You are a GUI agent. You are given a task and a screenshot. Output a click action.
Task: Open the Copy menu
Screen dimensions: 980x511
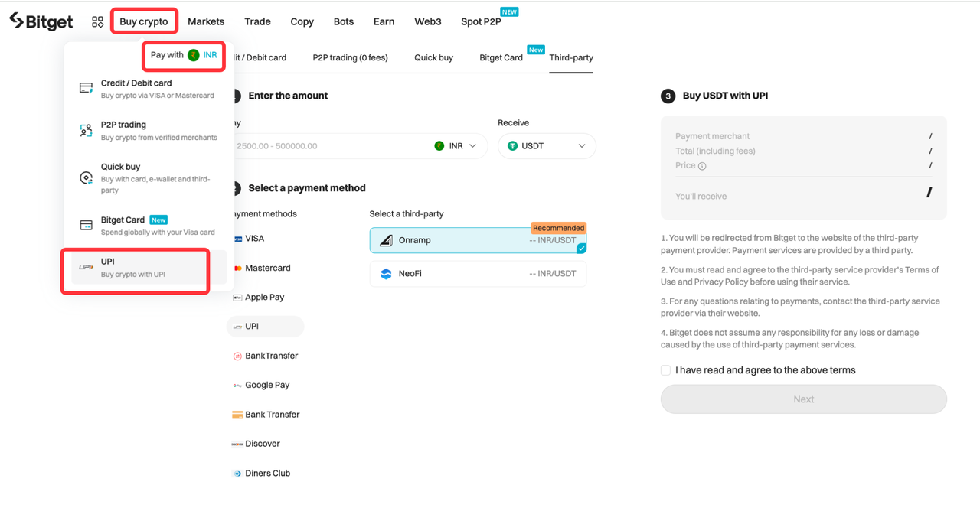pos(302,21)
